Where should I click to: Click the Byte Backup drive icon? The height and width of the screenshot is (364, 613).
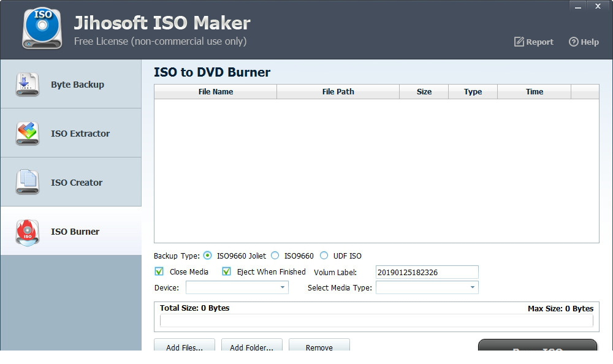click(28, 85)
